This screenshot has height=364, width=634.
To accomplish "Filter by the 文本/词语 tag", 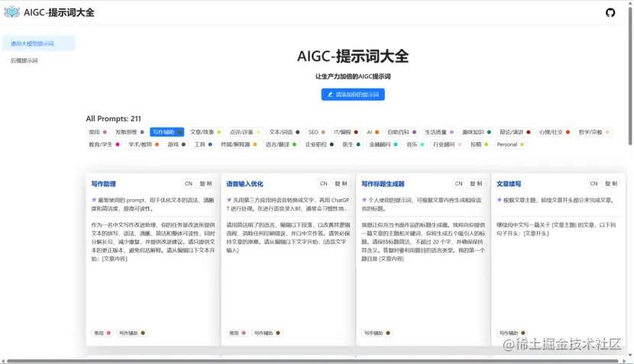I will click(x=284, y=132).
